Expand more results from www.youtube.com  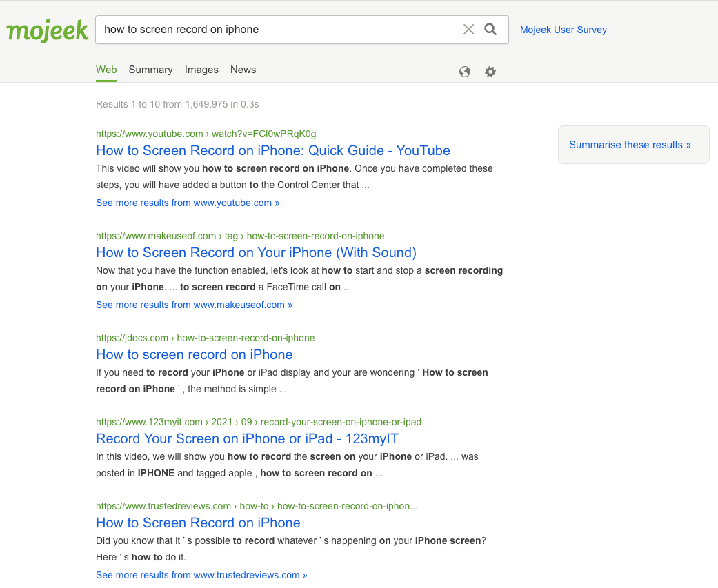pyautogui.click(x=188, y=203)
